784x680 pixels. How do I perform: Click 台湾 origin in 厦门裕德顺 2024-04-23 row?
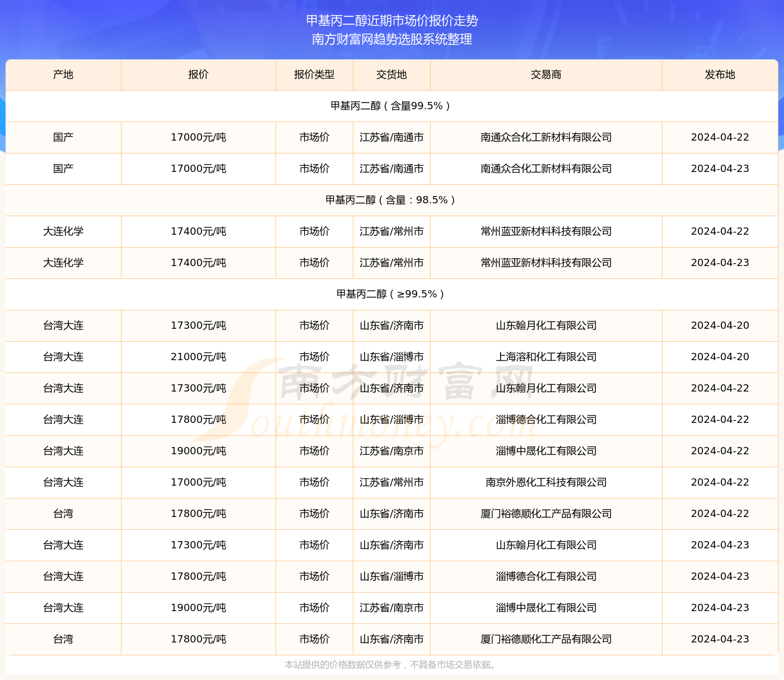pos(63,639)
